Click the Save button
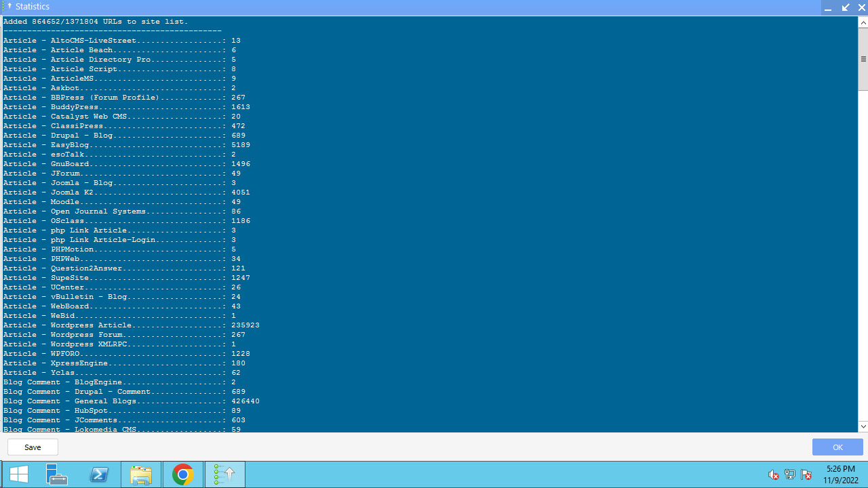 click(x=33, y=447)
